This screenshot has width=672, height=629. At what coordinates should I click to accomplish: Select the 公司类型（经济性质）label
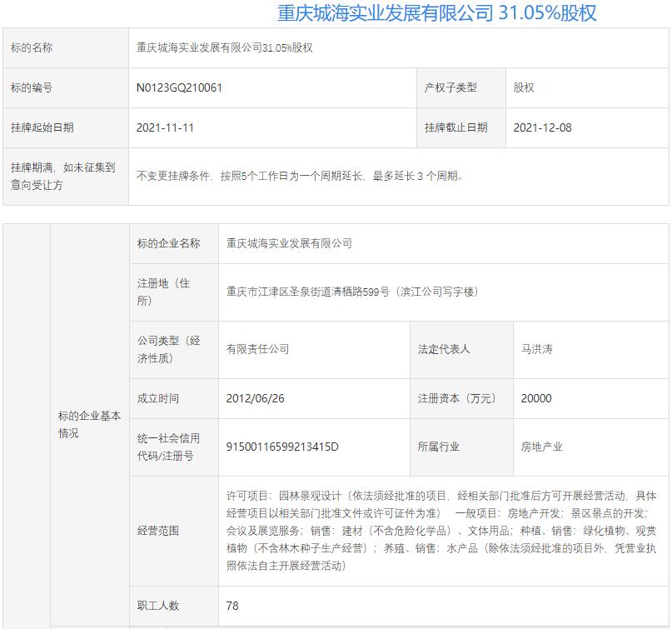coord(168,349)
